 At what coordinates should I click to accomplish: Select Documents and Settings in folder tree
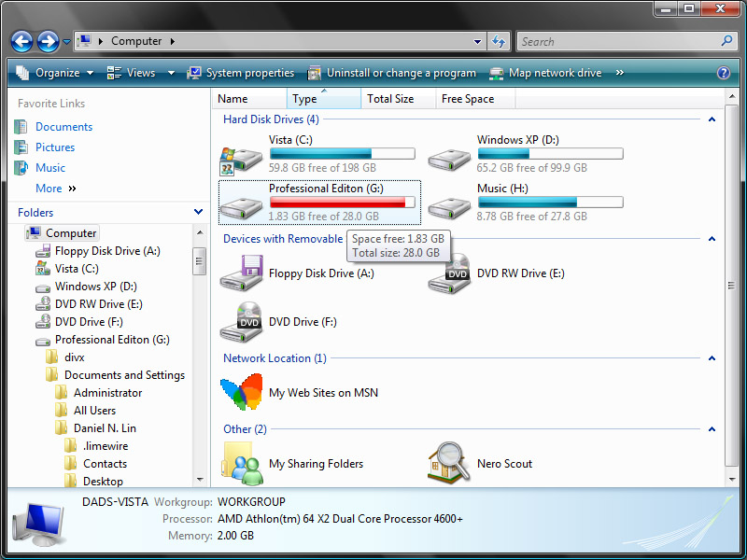[x=124, y=375]
